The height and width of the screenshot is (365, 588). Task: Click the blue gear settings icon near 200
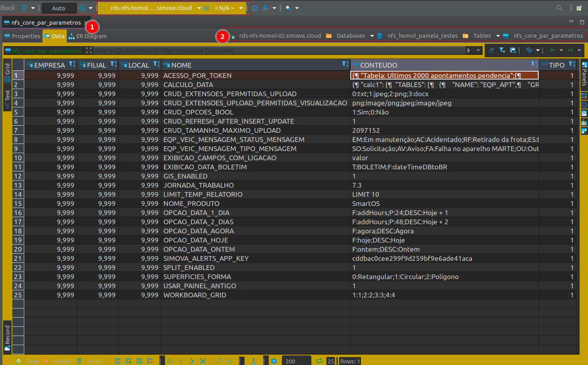[x=274, y=361]
